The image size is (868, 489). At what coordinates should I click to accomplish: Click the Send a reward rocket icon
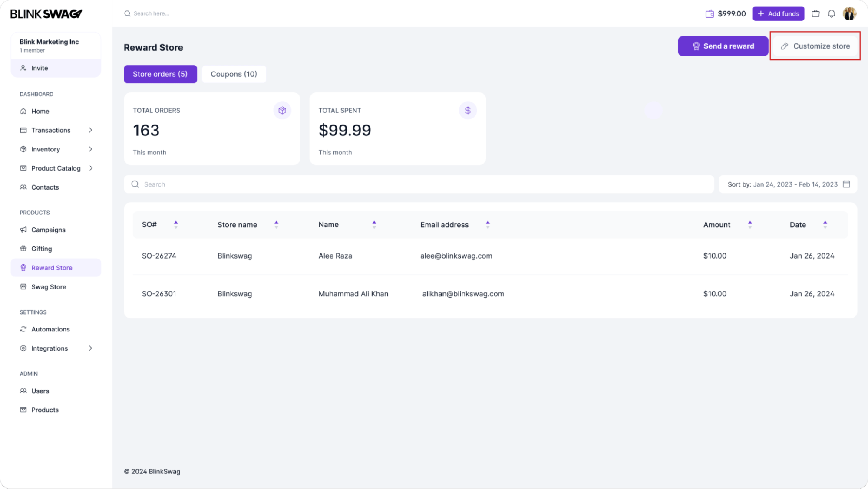pyautogui.click(x=696, y=46)
